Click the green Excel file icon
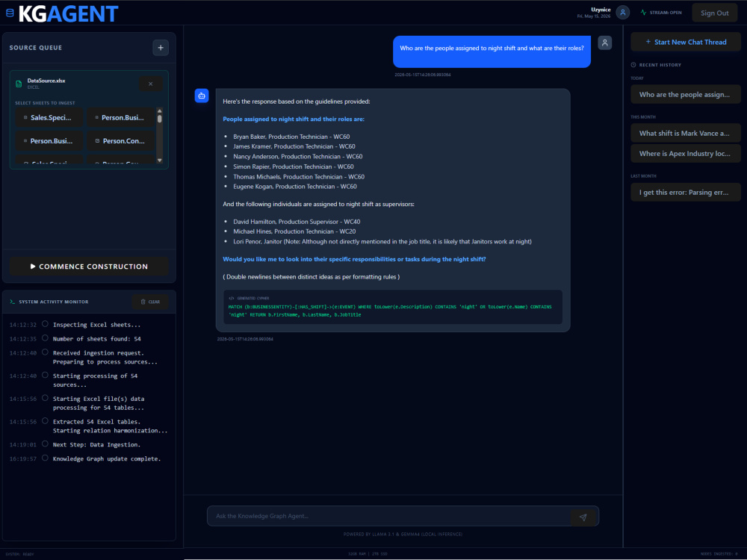This screenshot has width=747, height=560. point(19,84)
